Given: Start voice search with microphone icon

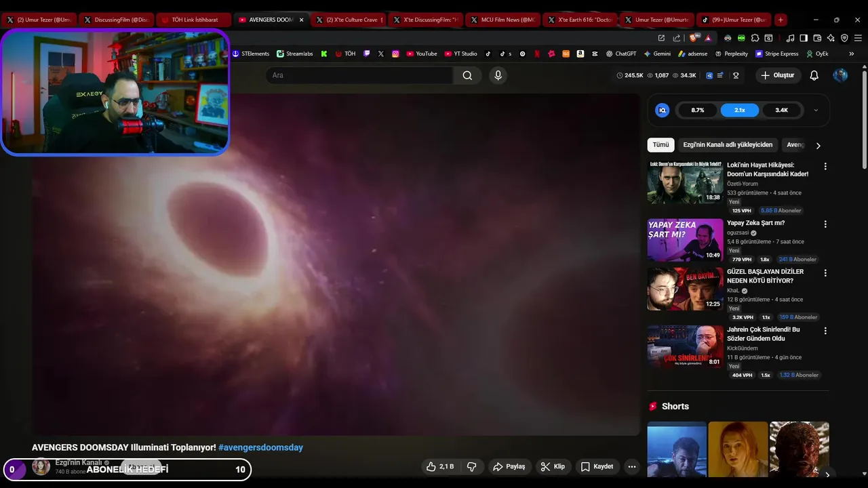Looking at the screenshot, I should [x=498, y=75].
